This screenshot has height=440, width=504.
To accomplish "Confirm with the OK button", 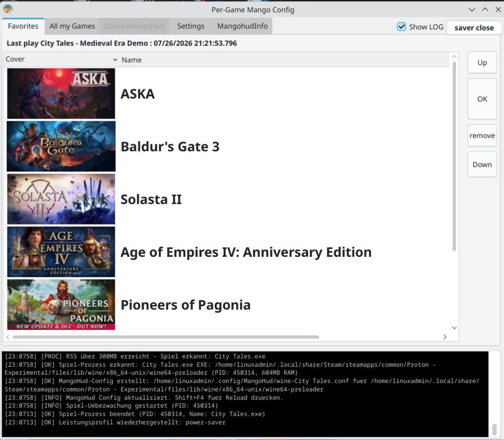I will tap(482, 99).
